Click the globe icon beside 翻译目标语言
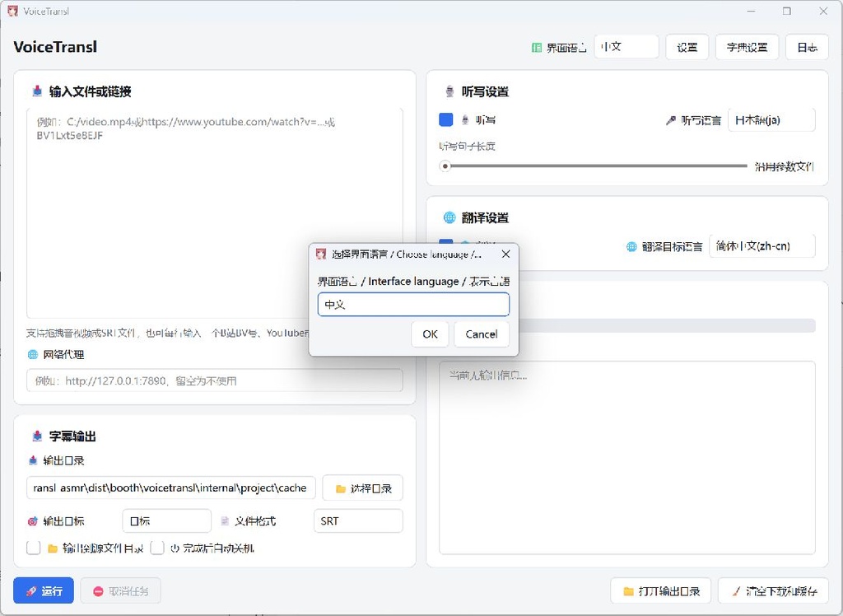The height and width of the screenshot is (616, 843). pos(631,246)
